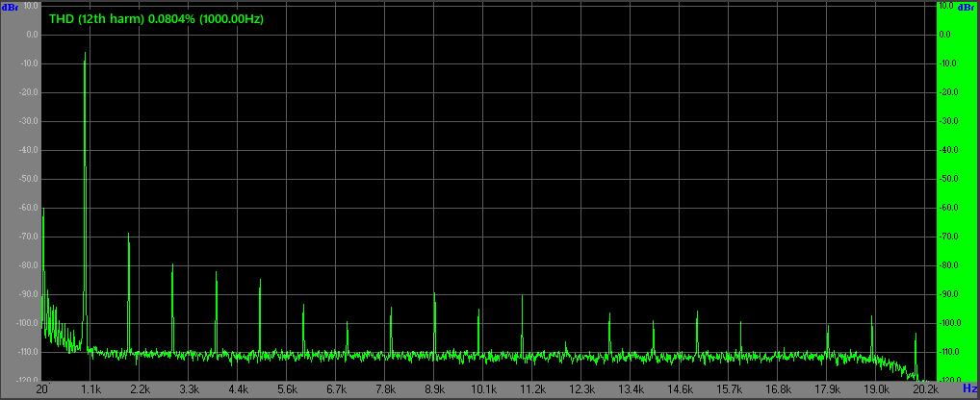Click the 1 kHz fundamental peak tip

pyautogui.click(x=86, y=54)
